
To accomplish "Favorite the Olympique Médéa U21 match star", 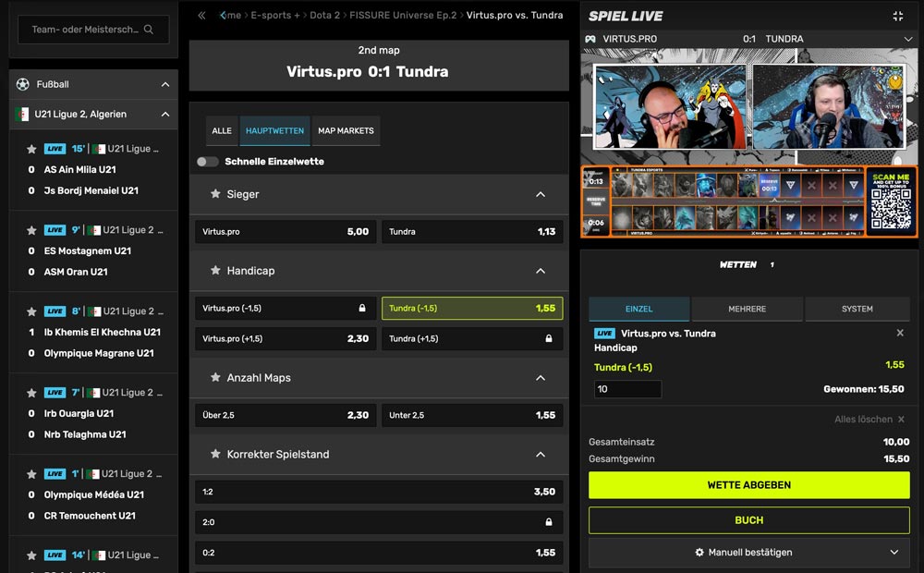I will pyautogui.click(x=31, y=474).
